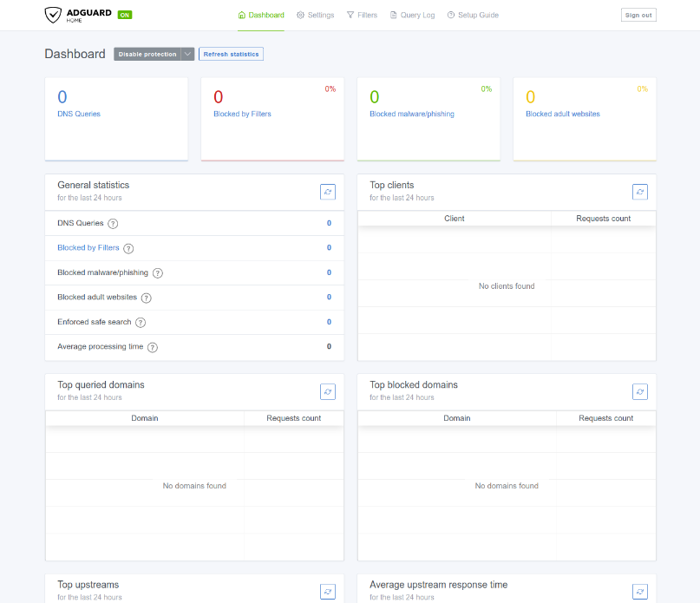Click the Refresh statistics button
Screen dimensions: 700x603
click(231, 54)
